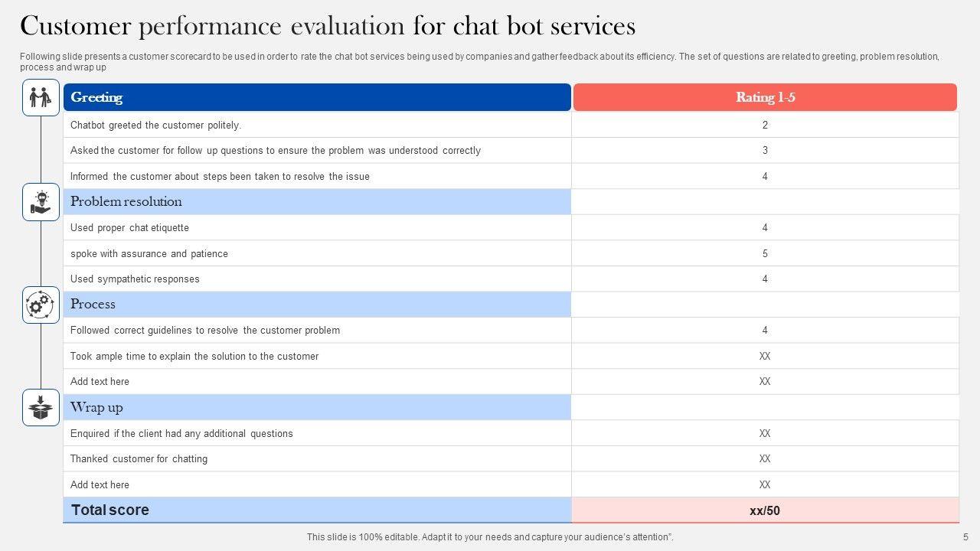This screenshot has height=551, width=980.
Task: Click rating 5 for assurance and patience
Action: 765,253
